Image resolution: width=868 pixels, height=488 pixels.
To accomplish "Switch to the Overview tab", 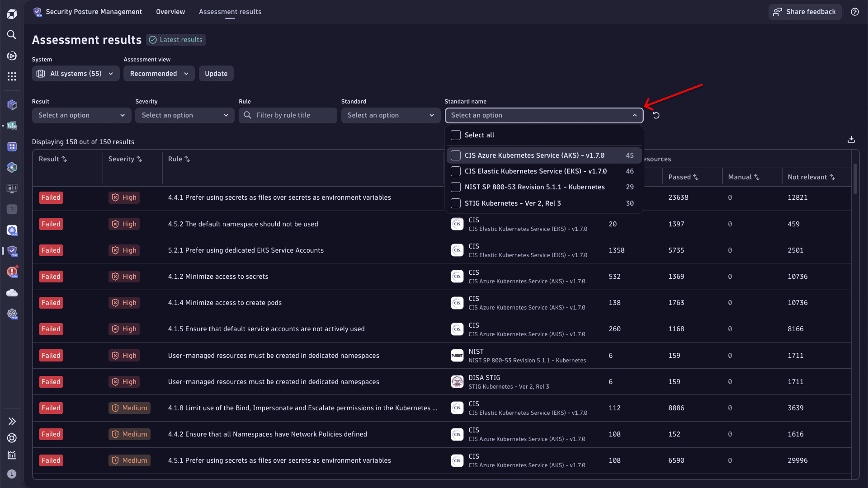I will 170,12.
